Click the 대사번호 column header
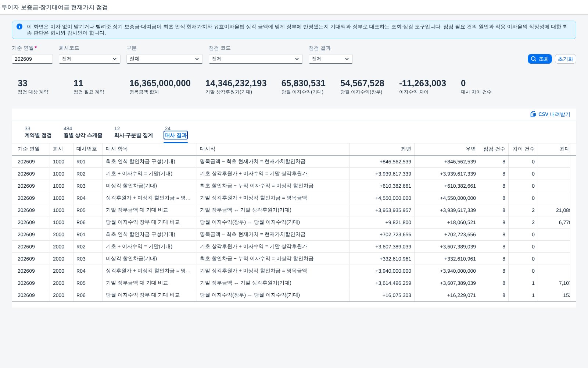This screenshot has width=588, height=368. coord(88,149)
